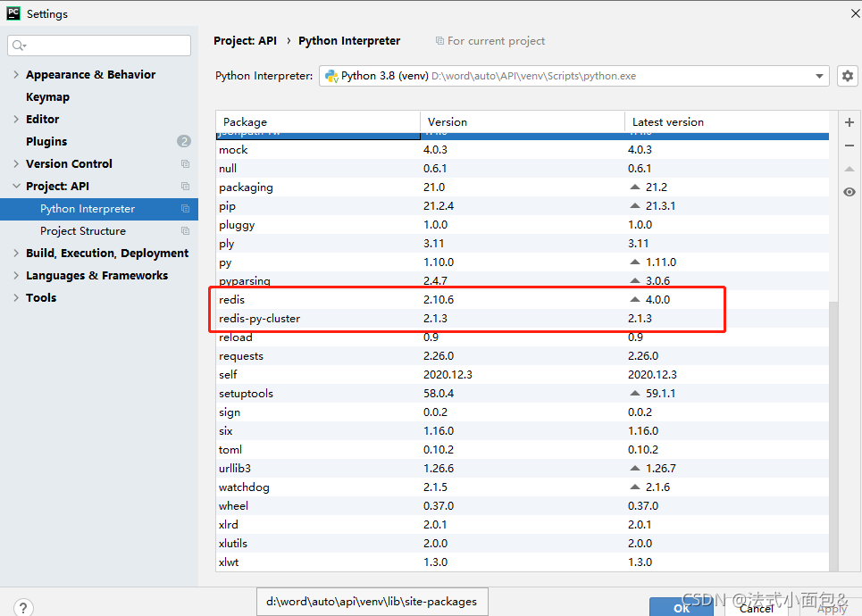862x616 pixels.
Task: Click the interpreter settings gear icon
Action: pyautogui.click(x=847, y=76)
